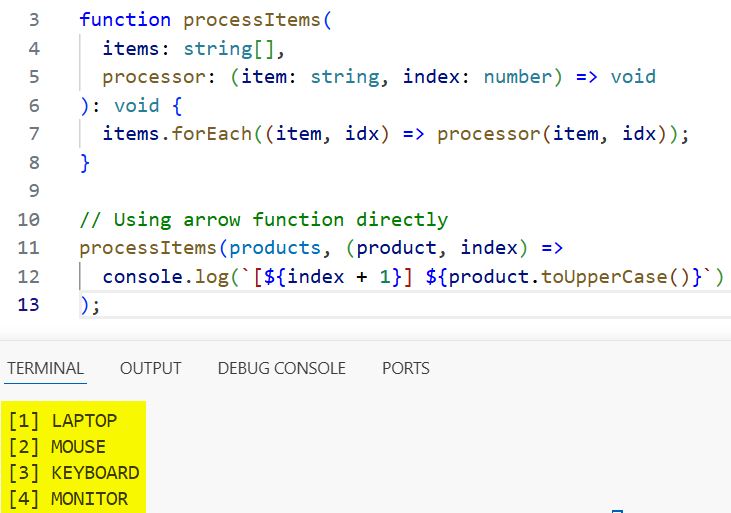Click terminal output '[3] KEYBOARD'
The image size is (731, 513).
click(74, 473)
